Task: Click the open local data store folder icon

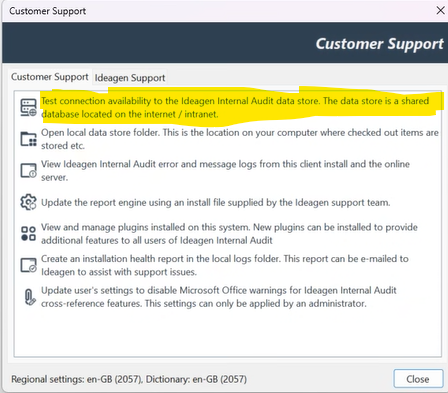Action: (x=28, y=139)
